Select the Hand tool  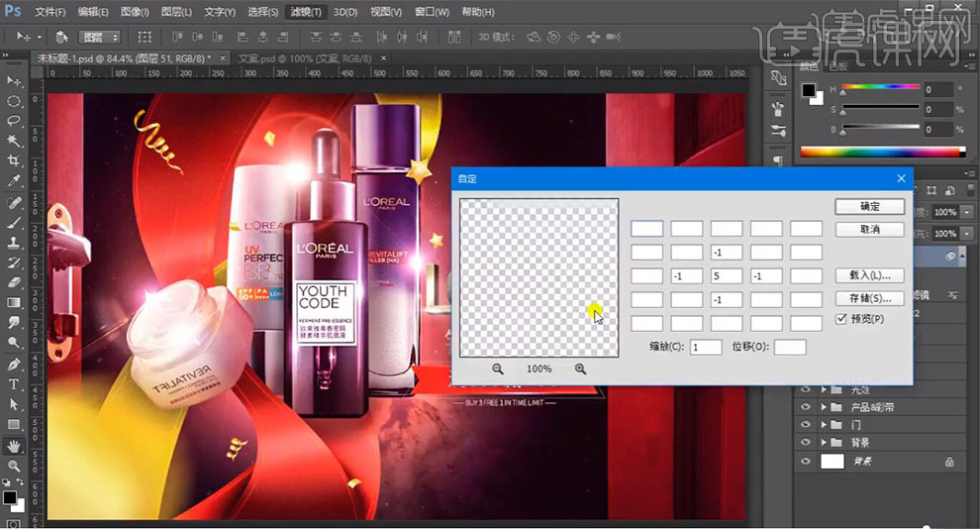tap(14, 445)
